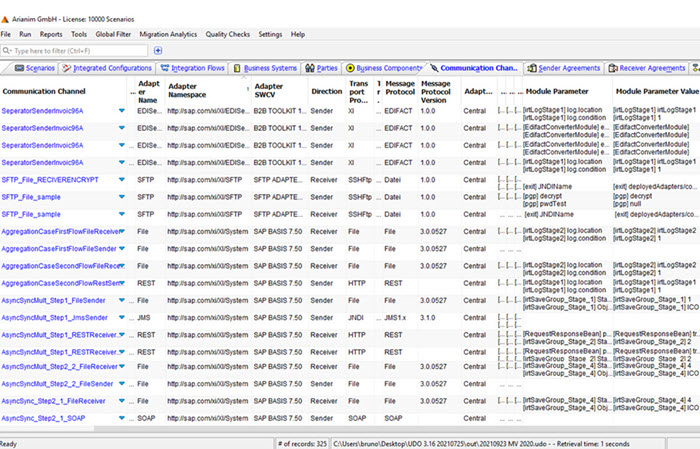This screenshot has width=700, height=449.
Task: Open the Migration Analytics menu
Action: tap(168, 34)
